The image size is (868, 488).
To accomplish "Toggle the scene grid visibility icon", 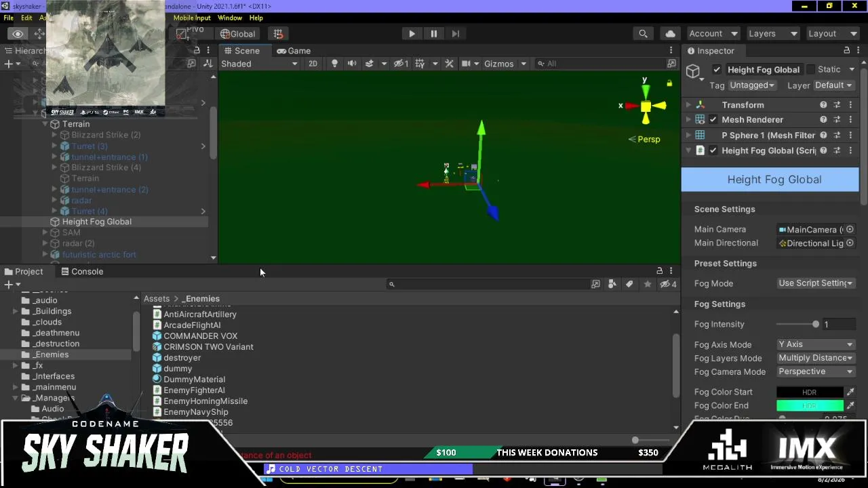I will coord(420,64).
